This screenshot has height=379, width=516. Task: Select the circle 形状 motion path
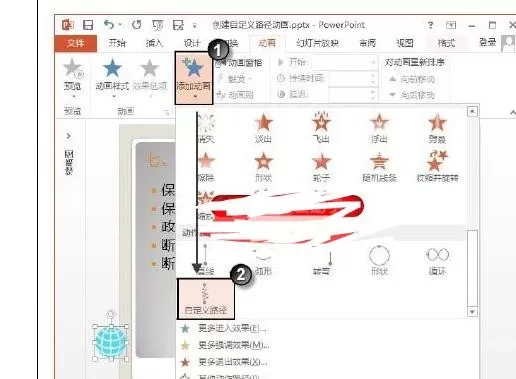pyautogui.click(x=379, y=261)
